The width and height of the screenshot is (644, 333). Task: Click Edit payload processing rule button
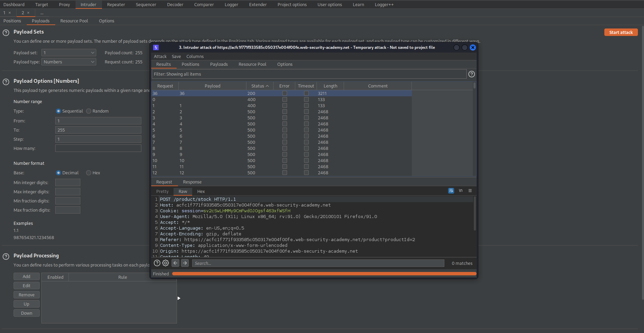click(x=26, y=286)
